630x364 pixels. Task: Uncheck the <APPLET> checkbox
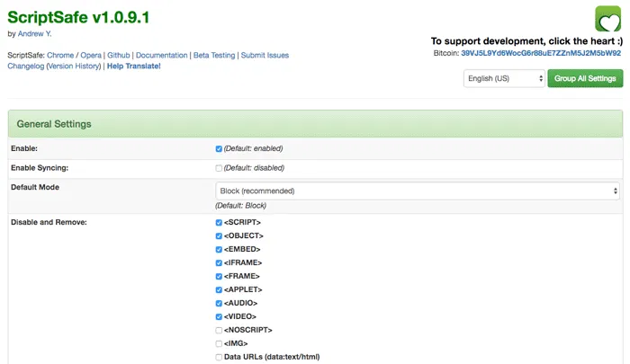point(219,289)
